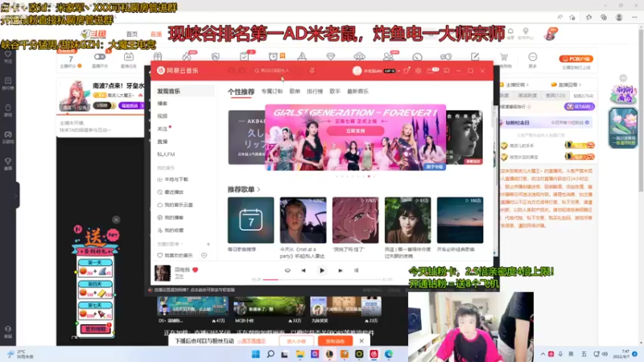The image size is (644, 362).
Task: Seek on the song progress bar
Action: click(x=322, y=279)
